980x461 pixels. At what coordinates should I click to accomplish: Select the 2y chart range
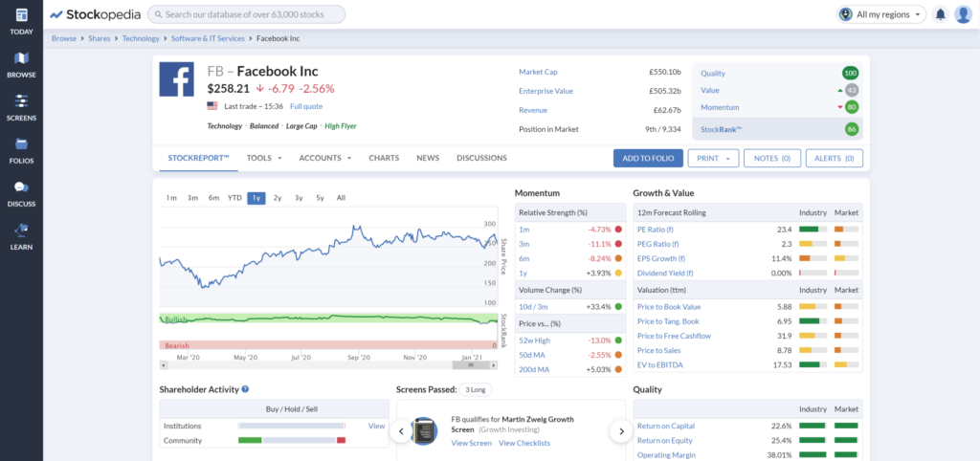[x=278, y=198]
